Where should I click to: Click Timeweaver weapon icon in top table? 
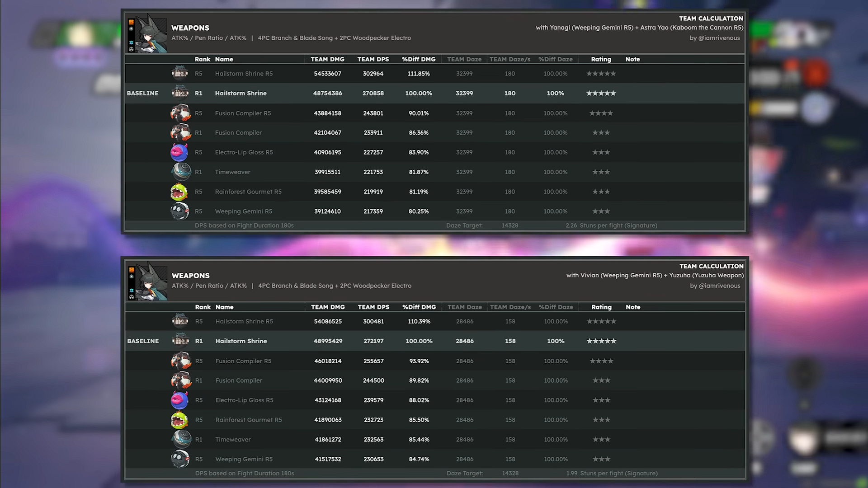point(181,172)
